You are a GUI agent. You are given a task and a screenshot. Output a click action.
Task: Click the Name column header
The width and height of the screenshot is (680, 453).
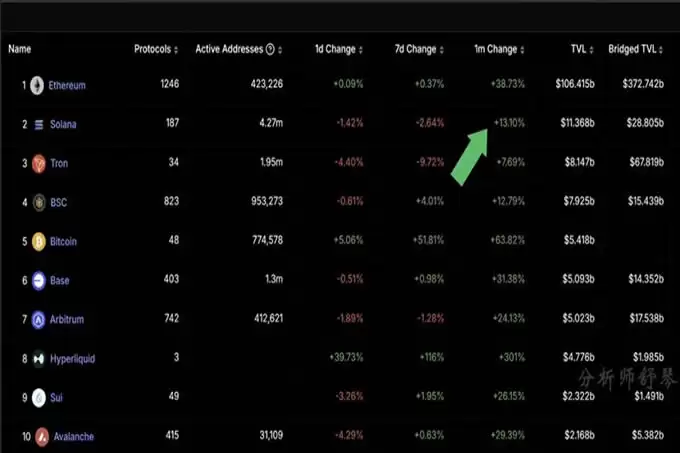pos(20,49)
